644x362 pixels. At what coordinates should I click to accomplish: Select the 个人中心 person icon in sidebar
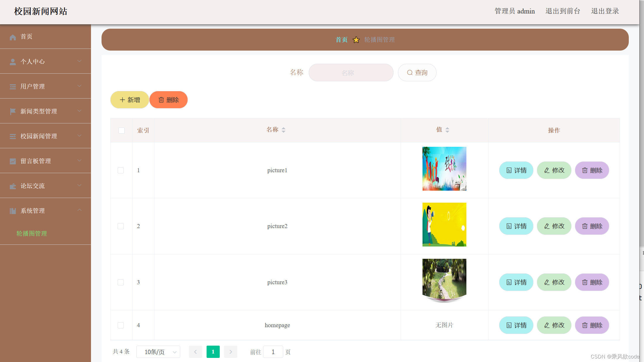tap(13, 61)
